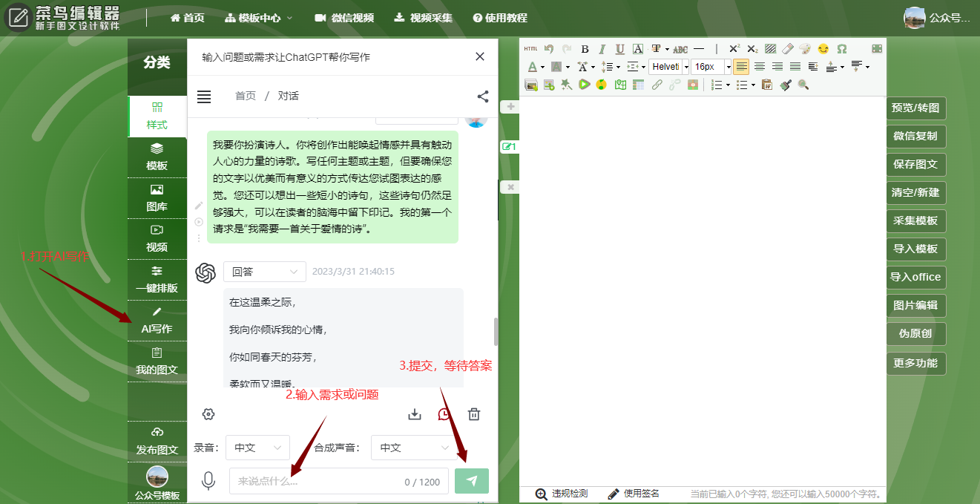980x504 pixels.
Task: Click the download conversation icon
Action: (415, 414)
